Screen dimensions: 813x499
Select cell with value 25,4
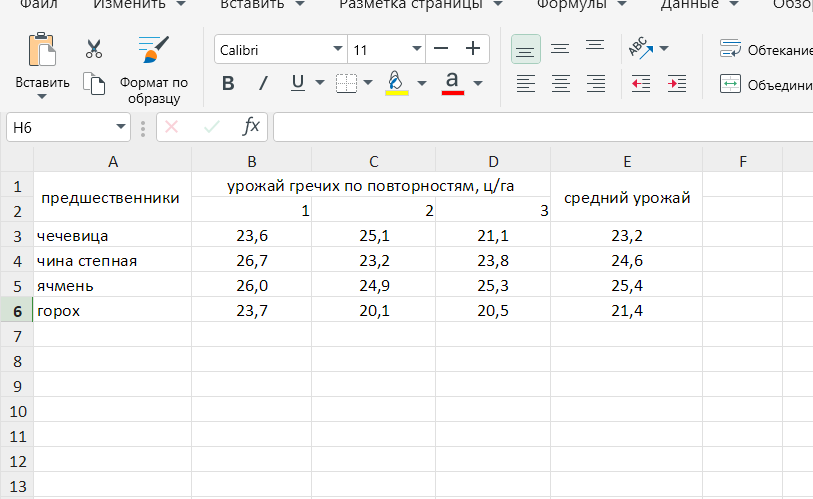(x=626, y=285)
